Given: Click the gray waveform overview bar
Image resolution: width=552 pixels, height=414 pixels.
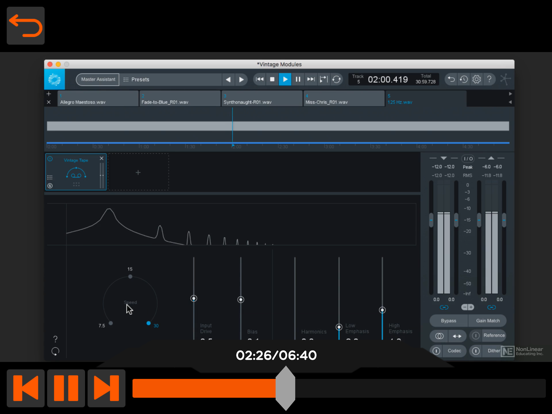Looking at the screenshot, I should point(278,126).
